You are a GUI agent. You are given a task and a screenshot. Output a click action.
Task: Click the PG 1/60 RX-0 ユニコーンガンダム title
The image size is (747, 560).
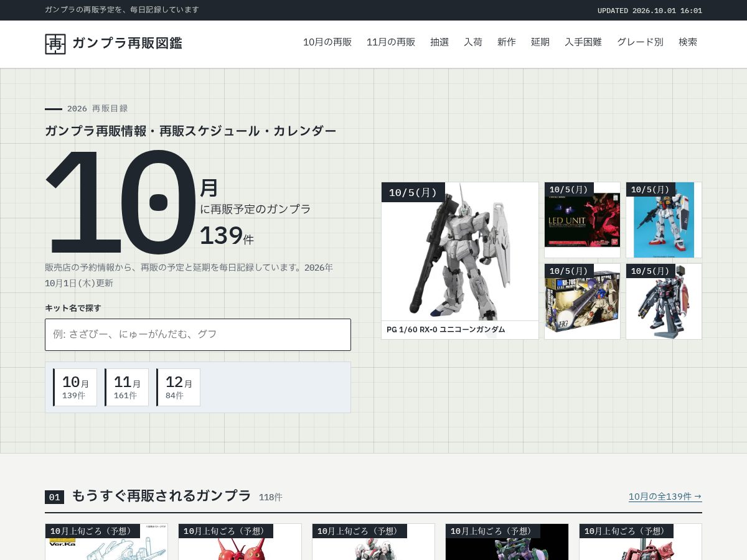click(x=446, y=330)
